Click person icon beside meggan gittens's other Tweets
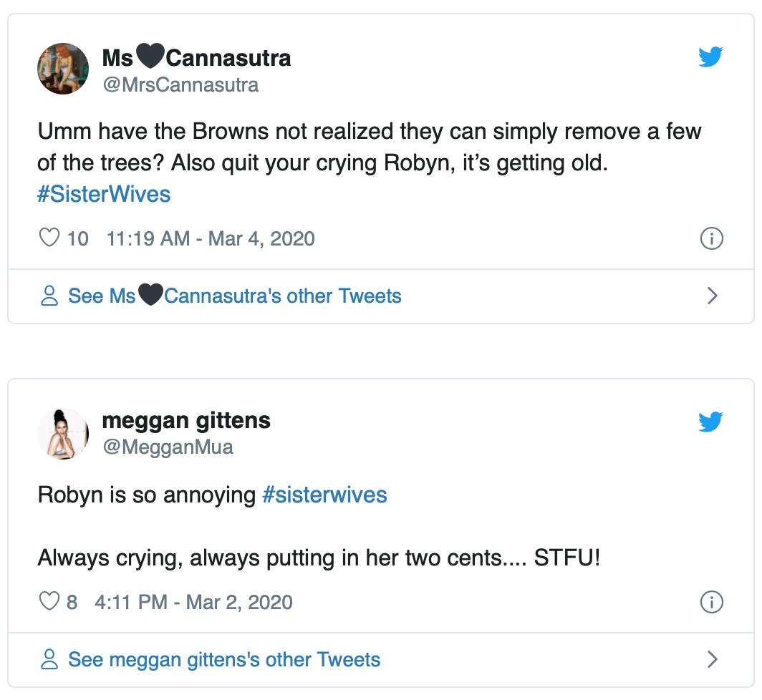This screenshot has height=700, width=762. tap(49, 660)
